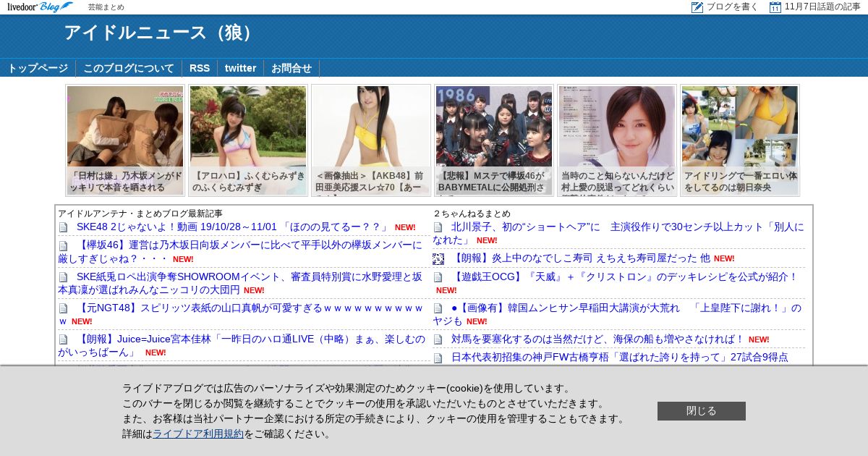The width and height of the screenshot is (868, 456).
Task: Open the RSS feed link
Action: (200, 68)
